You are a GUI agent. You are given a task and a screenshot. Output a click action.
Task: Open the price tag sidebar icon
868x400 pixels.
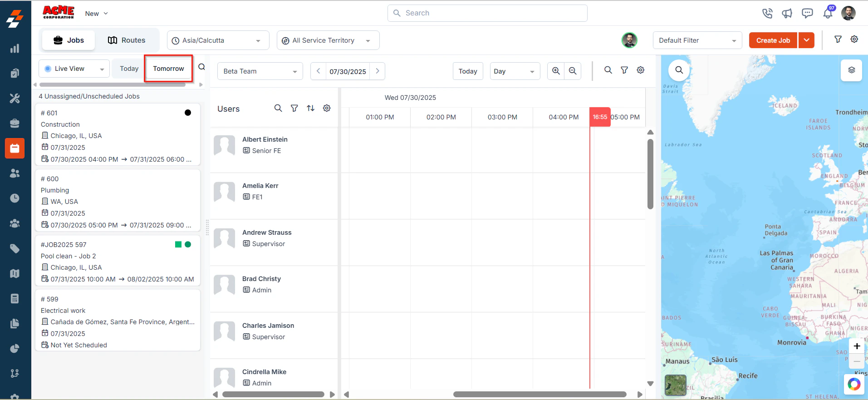15,248
